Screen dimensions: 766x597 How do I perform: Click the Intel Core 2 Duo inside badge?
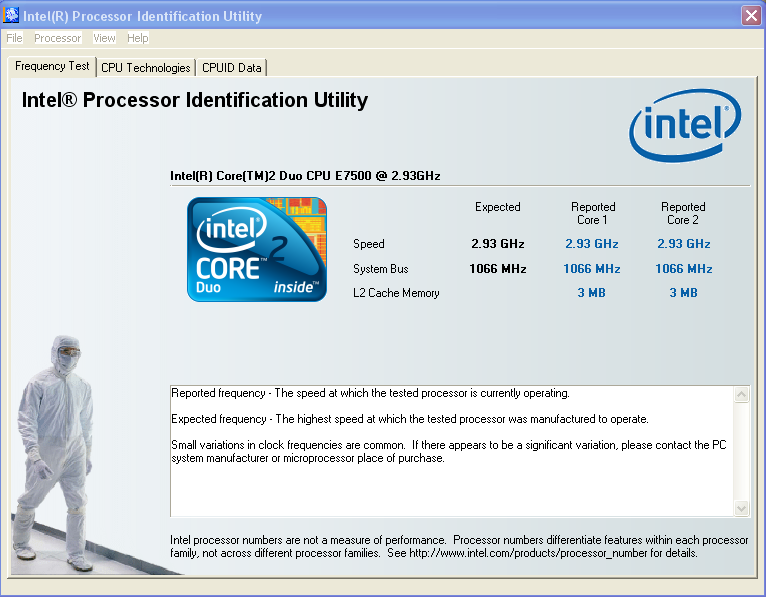pyautogui.click(x=257, y=249)
